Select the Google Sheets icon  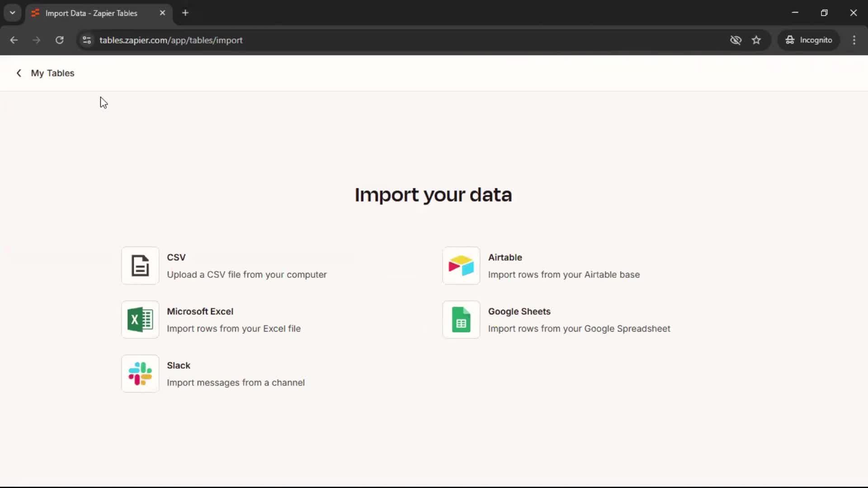pos(461,320)
